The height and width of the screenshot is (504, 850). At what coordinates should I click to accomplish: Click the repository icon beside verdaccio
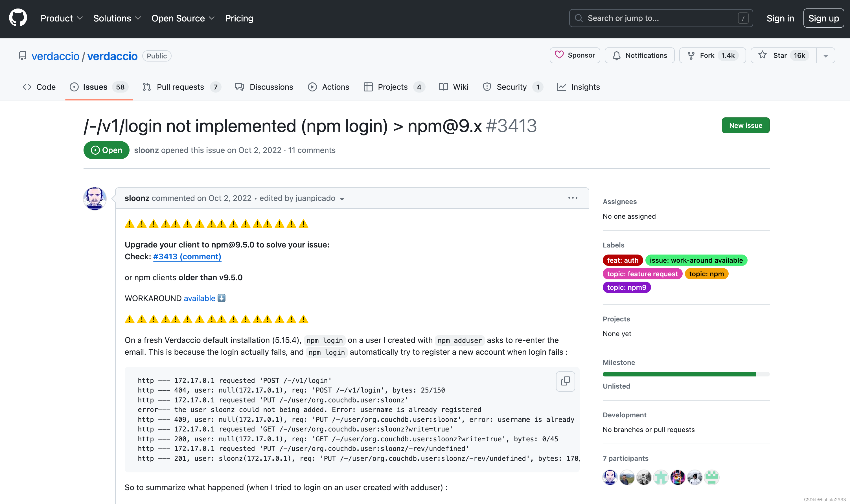pyautogui.click(x=22, y=56)
